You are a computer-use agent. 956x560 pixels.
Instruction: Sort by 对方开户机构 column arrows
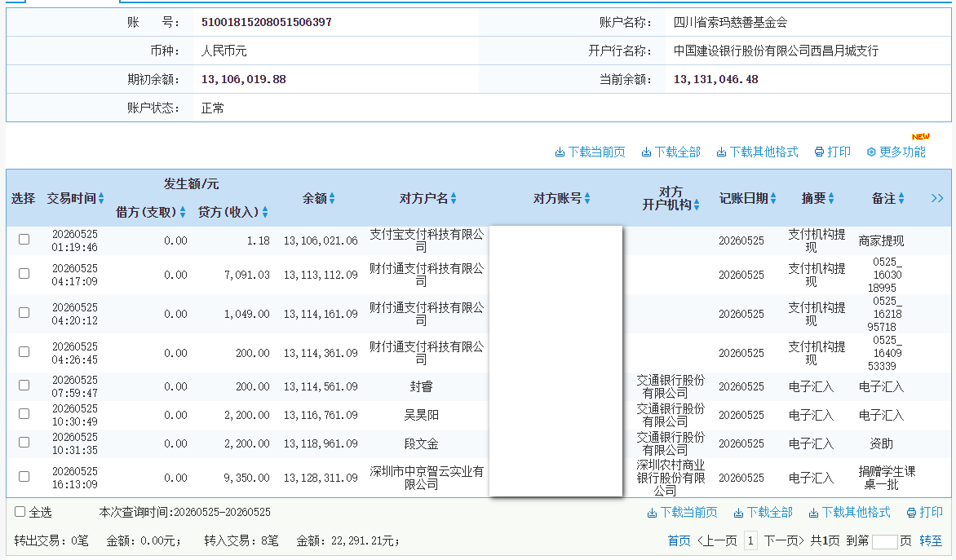tap(696, 205)
